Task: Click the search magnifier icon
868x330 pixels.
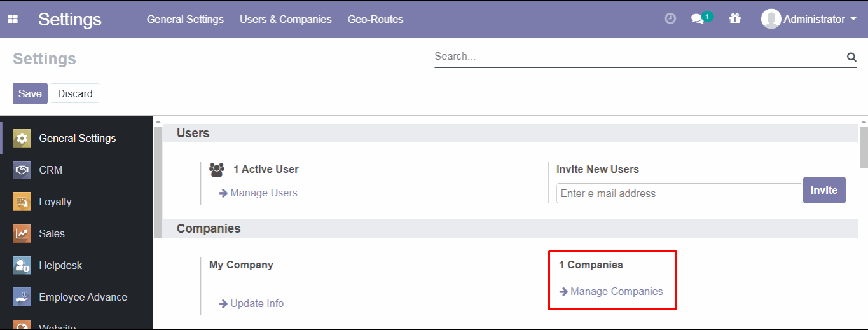Action: point(851,57)
